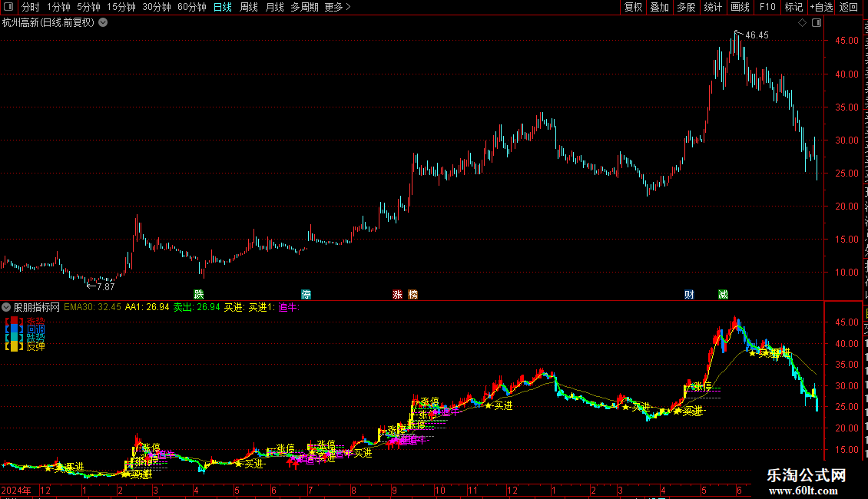Click the 复权 adjustment button
Image resolution: width=868 pixels, height=499 pixels.
pyautogui.click(x=633, y=7)
